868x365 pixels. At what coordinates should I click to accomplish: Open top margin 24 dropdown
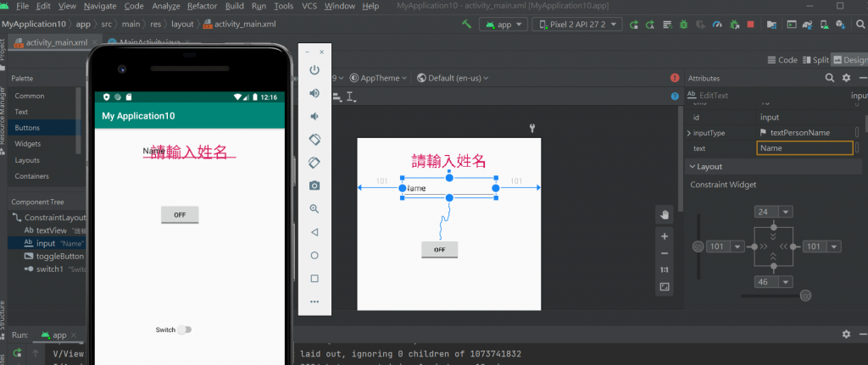[786, 212]
